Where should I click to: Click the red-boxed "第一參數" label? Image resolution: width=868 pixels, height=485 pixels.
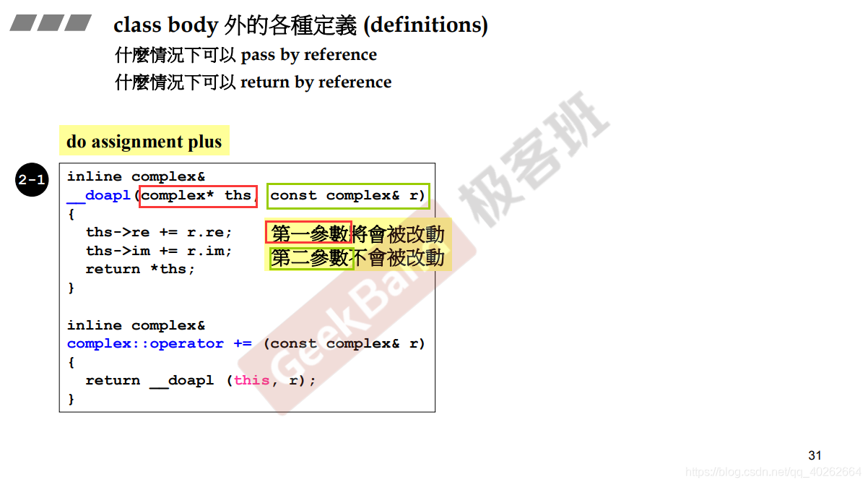coord(311,232)
